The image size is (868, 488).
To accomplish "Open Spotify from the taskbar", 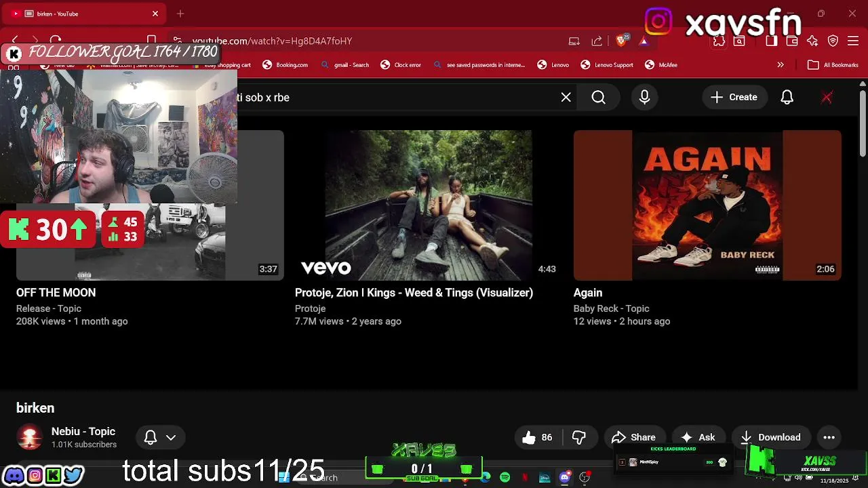I will [505, 478].
